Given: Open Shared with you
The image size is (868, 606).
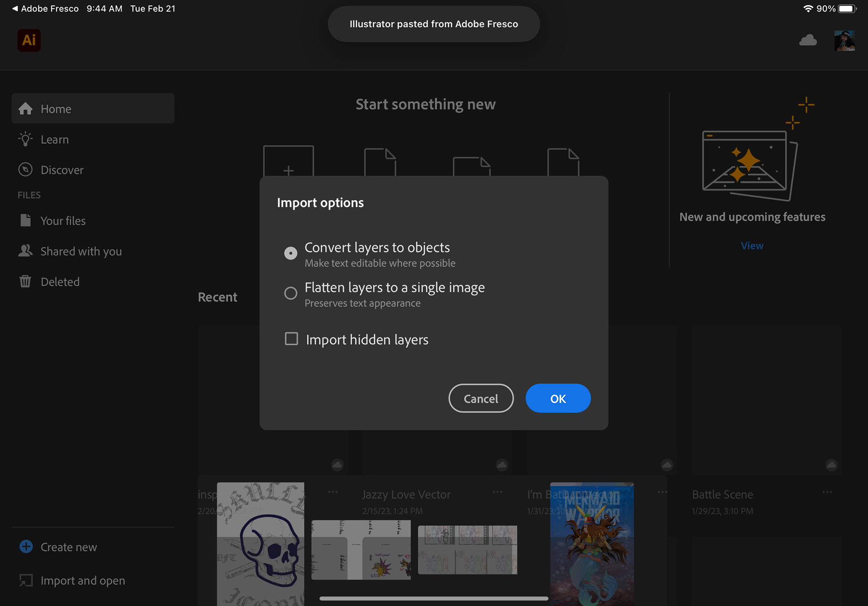Looking at the screenshot, I should pyautogui.click(x=93, y=251).
